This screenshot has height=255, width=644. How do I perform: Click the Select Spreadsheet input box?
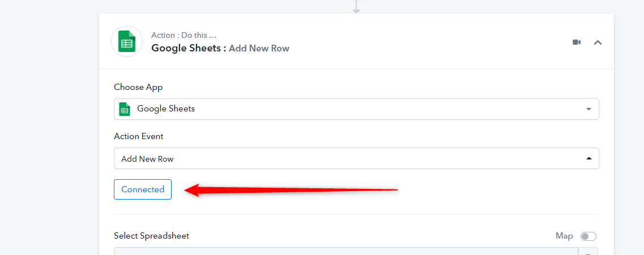[x=346, y=251]
